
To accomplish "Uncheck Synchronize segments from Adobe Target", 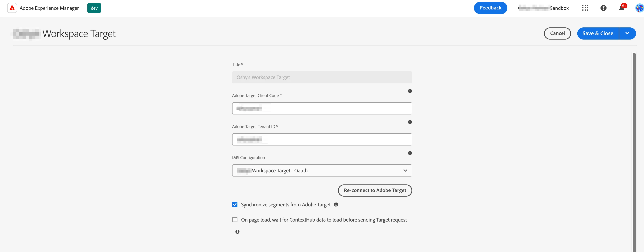I will (x=235, y=205).
